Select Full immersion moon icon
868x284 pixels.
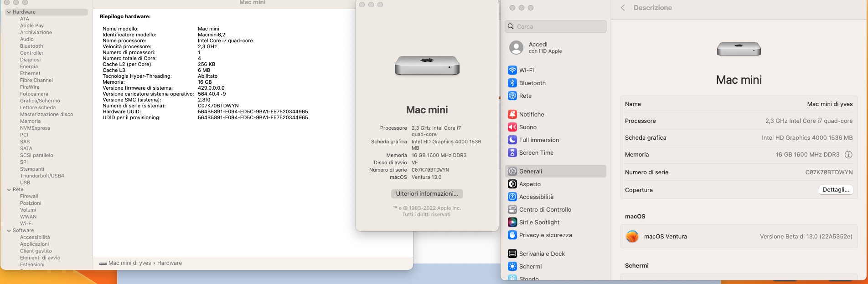click(x=512, y=140)
